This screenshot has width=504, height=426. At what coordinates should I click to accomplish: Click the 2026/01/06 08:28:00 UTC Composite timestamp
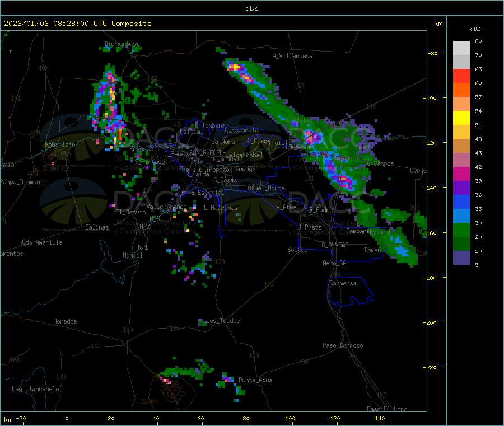[x=77, y=24]
